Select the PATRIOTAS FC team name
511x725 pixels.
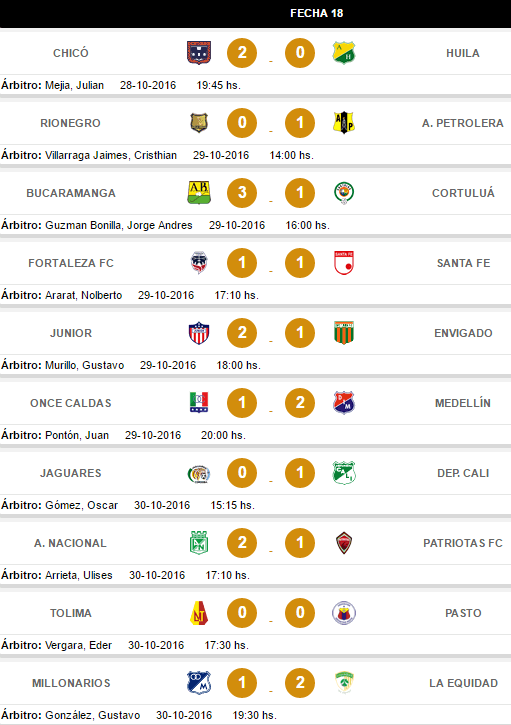point(463,543)
